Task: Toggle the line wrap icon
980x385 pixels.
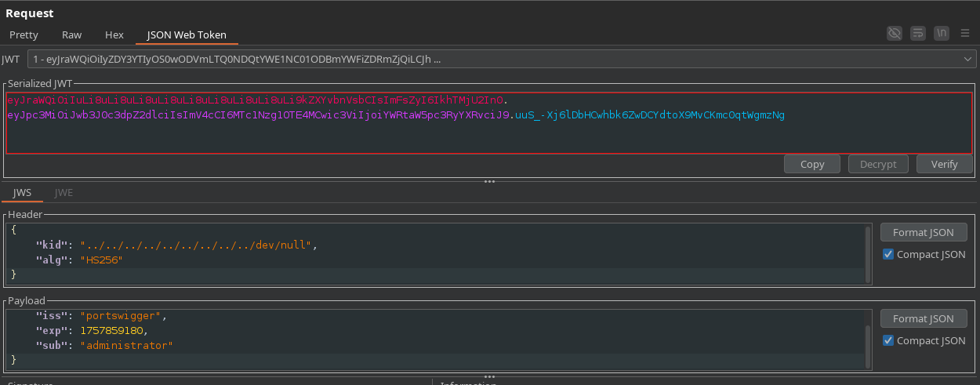Action: [x=918, y=33]
